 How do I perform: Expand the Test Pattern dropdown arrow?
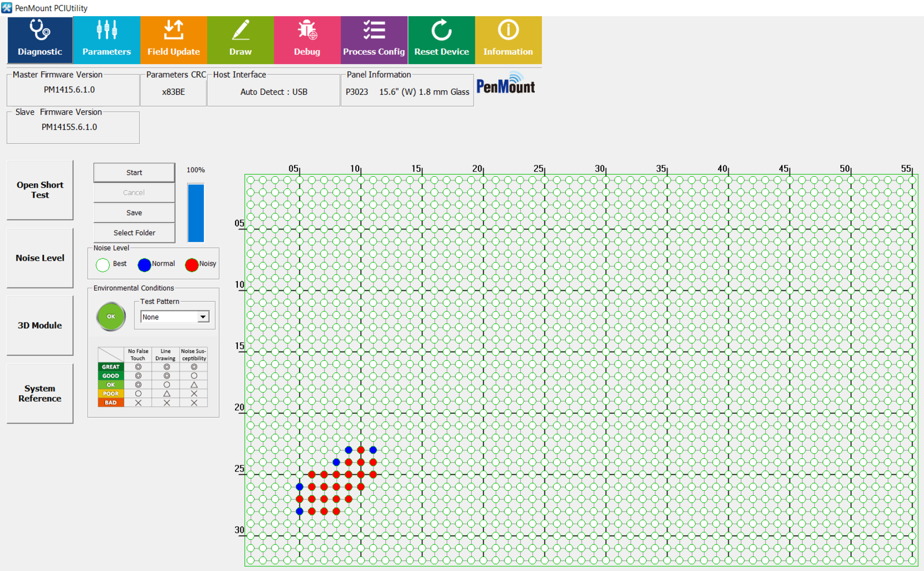pos(203,317)
